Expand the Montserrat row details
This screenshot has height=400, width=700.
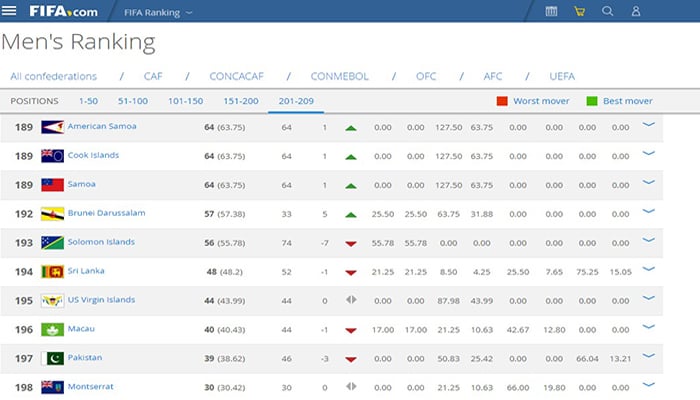648,384
